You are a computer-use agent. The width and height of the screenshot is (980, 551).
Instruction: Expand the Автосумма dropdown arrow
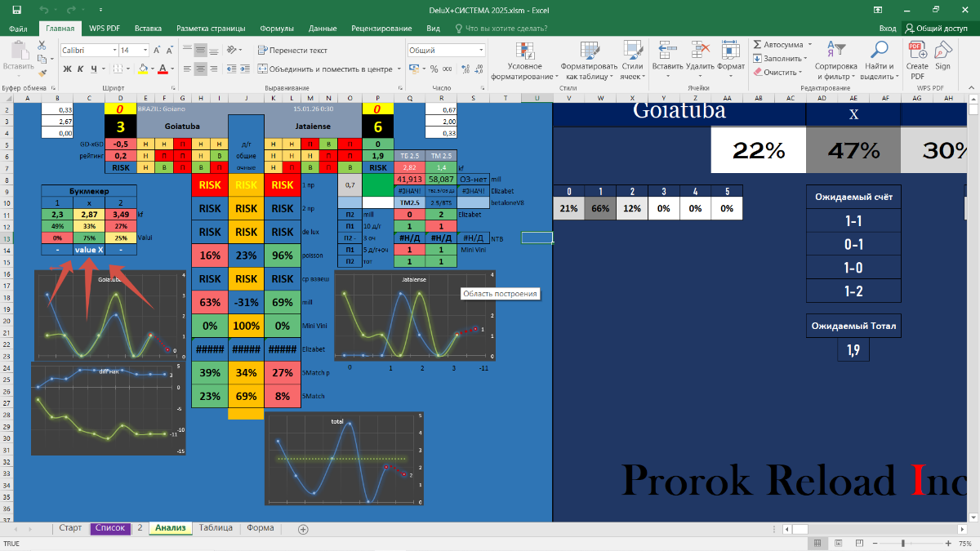click(x=809, y=45)
